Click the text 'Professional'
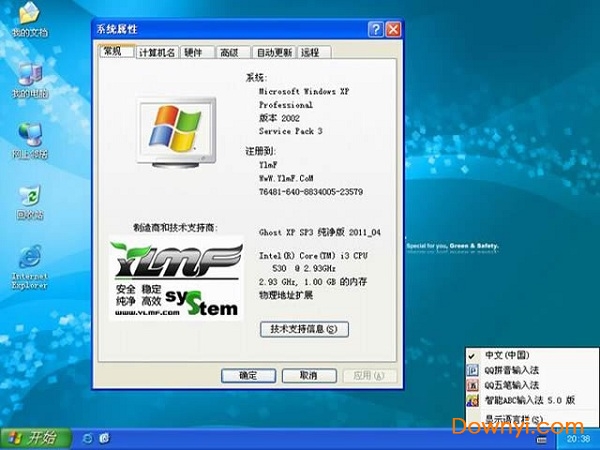The width and height of the screenshot is (600, 450). [285, 105]
